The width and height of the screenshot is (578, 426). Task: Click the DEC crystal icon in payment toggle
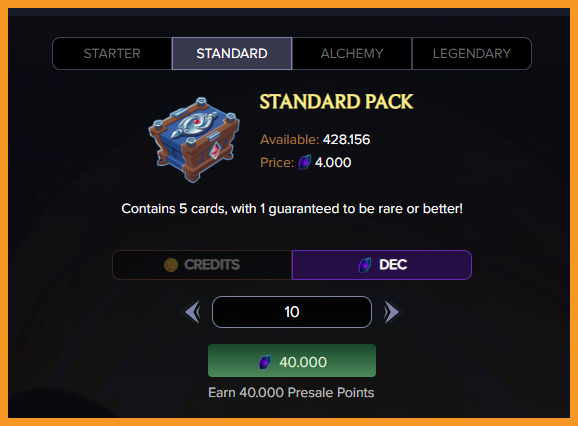(x=365, y=265)
